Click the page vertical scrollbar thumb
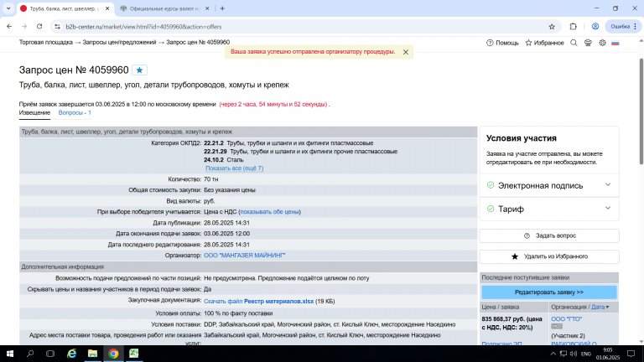644x362 pixels. pyautogui.click(x=641, y=111)
